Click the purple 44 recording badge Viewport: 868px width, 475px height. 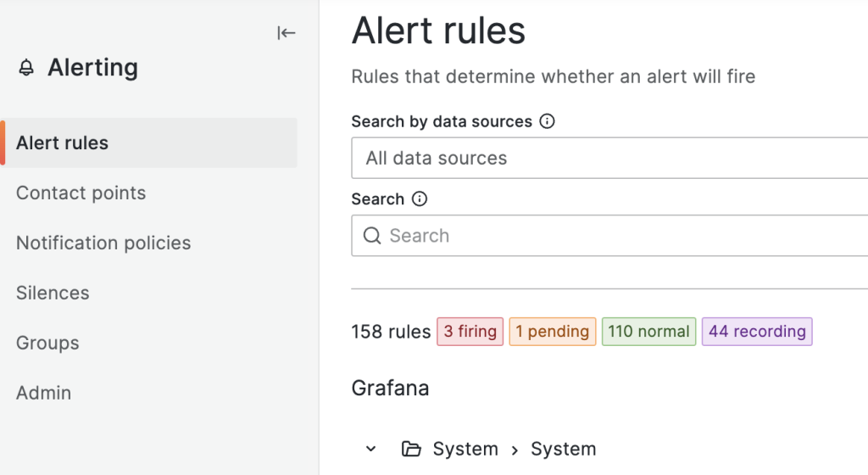[757, 332]
